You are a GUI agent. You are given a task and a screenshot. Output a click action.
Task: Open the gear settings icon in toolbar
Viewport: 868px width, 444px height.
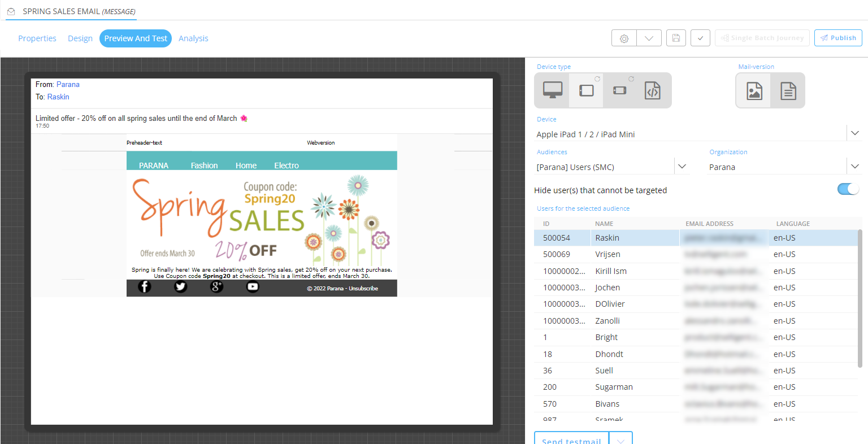(x=624, y=38)
